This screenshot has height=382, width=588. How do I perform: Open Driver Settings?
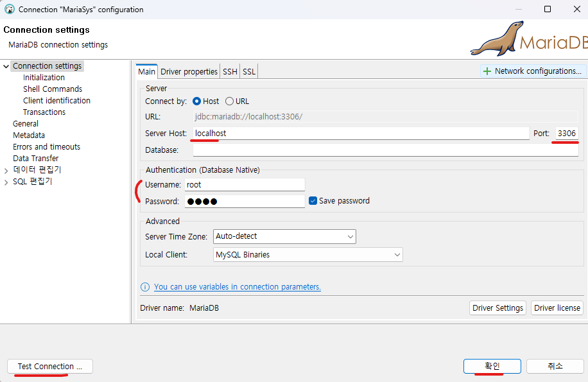tap(497, 308)
